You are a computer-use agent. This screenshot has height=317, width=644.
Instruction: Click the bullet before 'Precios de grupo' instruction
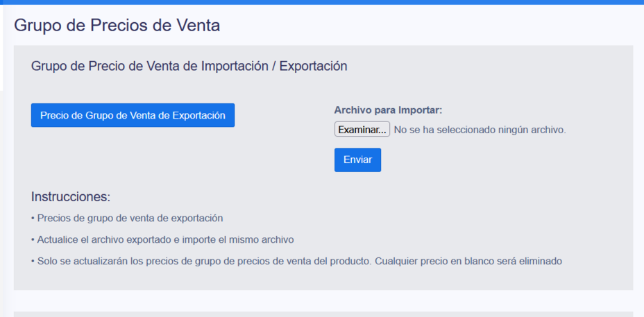click(x=33, y=219)
